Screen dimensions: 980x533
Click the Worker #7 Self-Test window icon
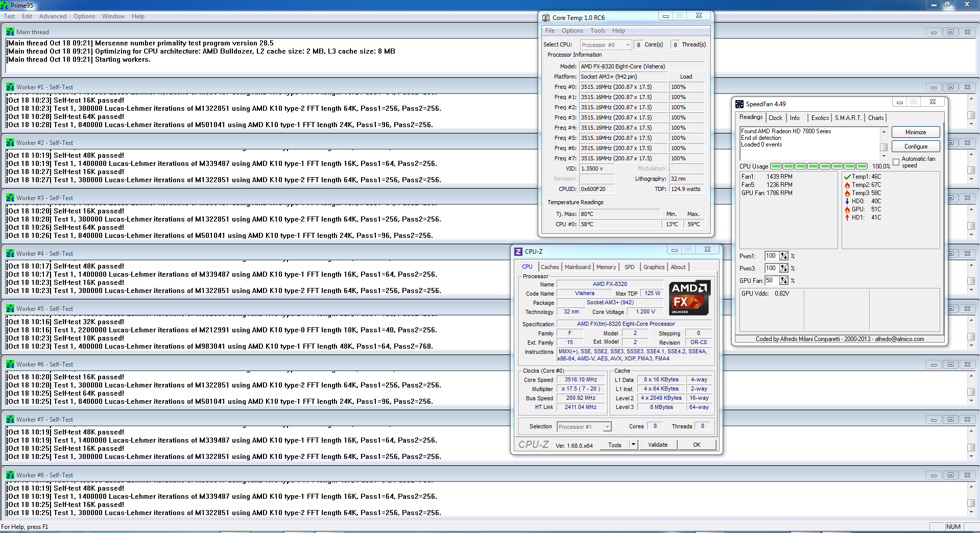[x=10, y=419]
